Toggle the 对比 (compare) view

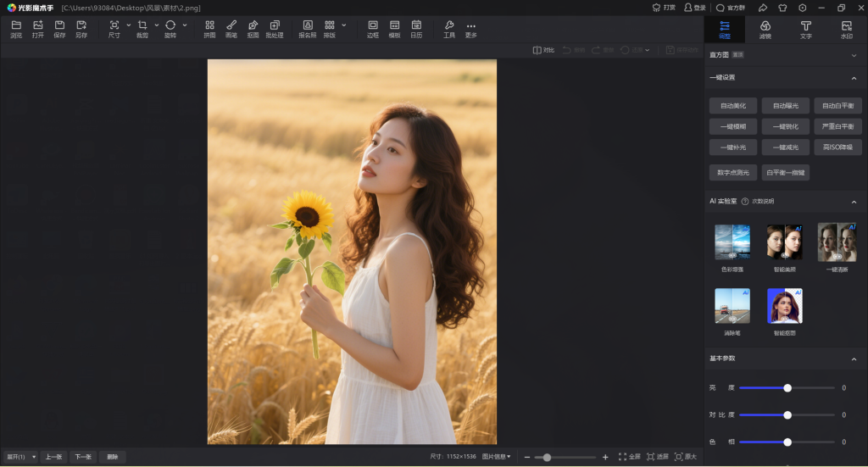pos(543,50)
